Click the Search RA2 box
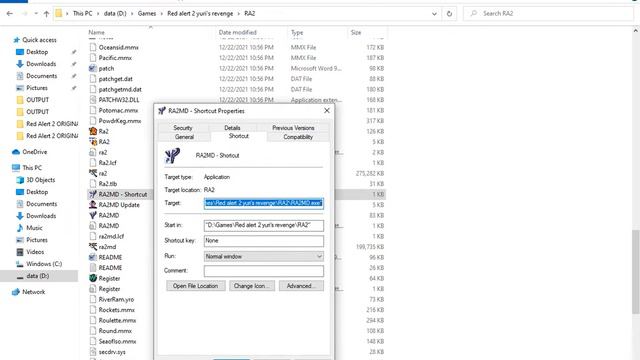The height and width of the screenshot is (360, 640). click(x=549, y=13)
